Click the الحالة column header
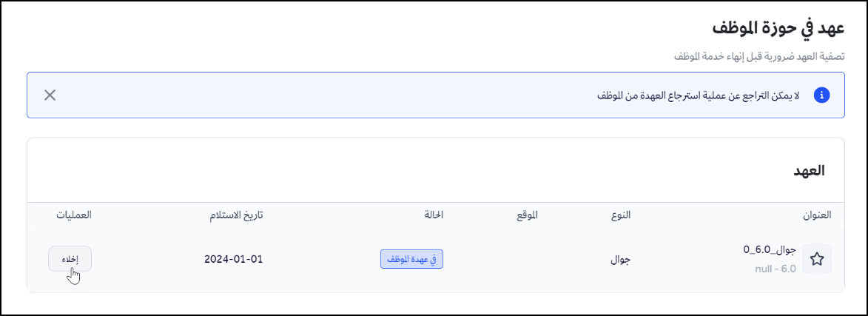The width and height of the screenshot is (868, 316). [x=432, y=215]
